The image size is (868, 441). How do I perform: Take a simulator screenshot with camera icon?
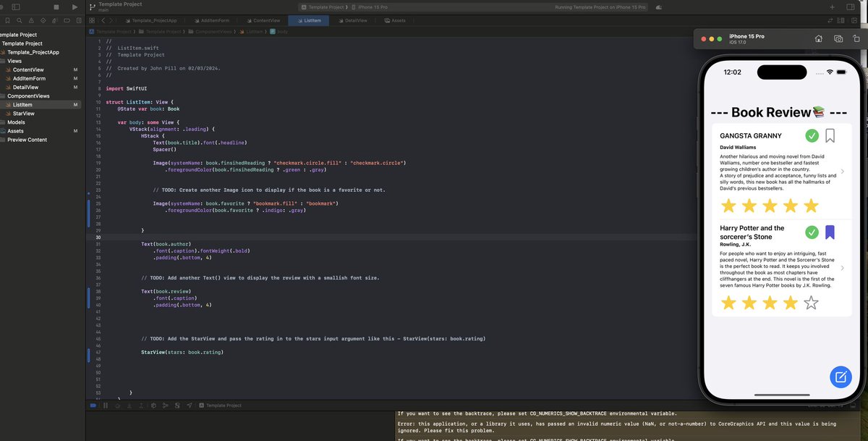[x=838, y=39]
